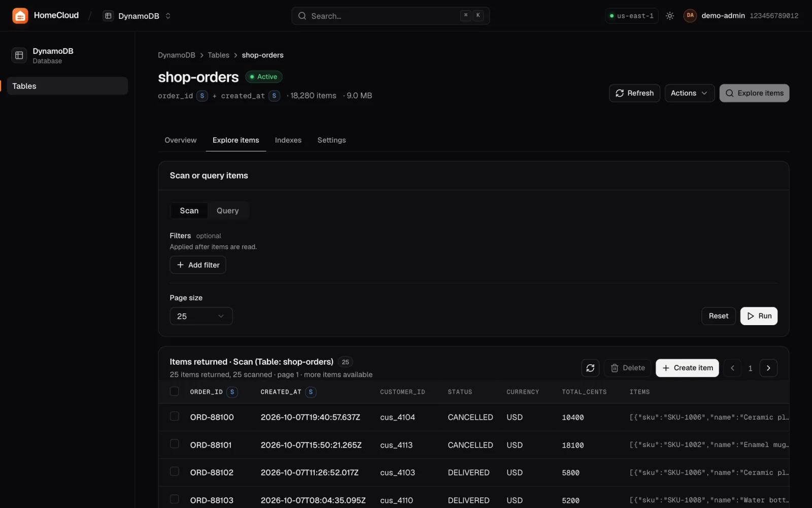Image resolution: width=812 pixels, height=508 pixels.
Task: Open the Page size dropdown
Action: 201,316
